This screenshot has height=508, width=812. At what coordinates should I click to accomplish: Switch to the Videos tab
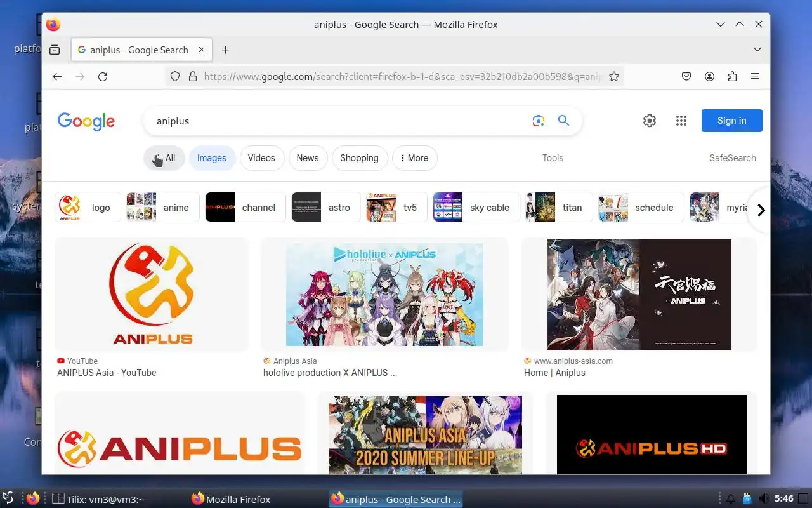[x=261, y=158]
